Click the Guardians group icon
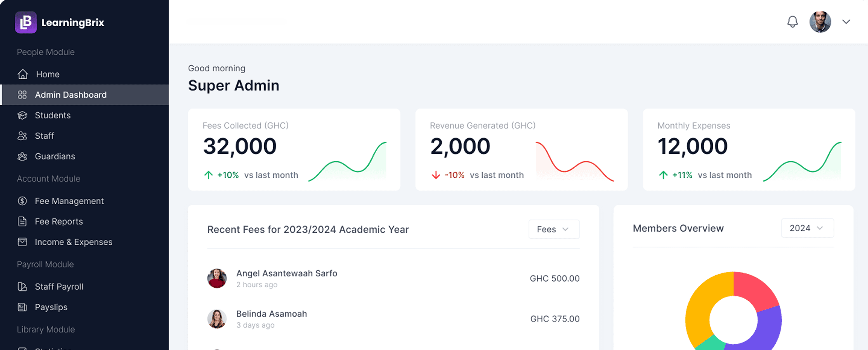 click(22, 157)
